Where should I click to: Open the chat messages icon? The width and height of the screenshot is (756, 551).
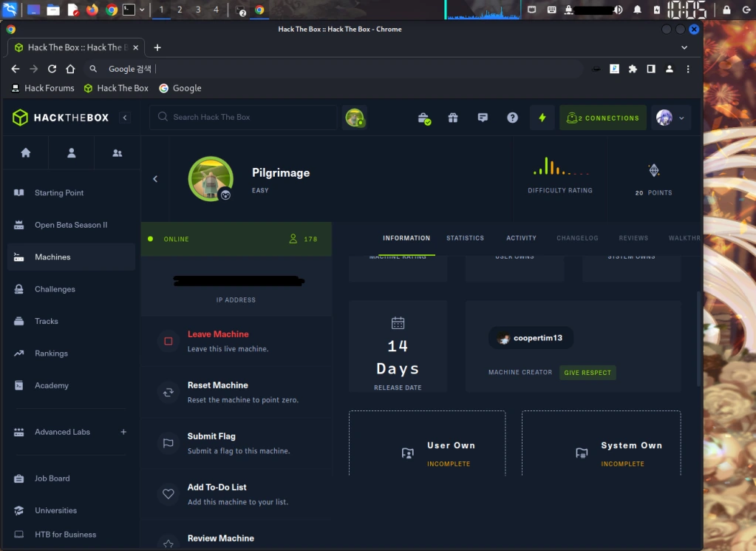[483, 118]
